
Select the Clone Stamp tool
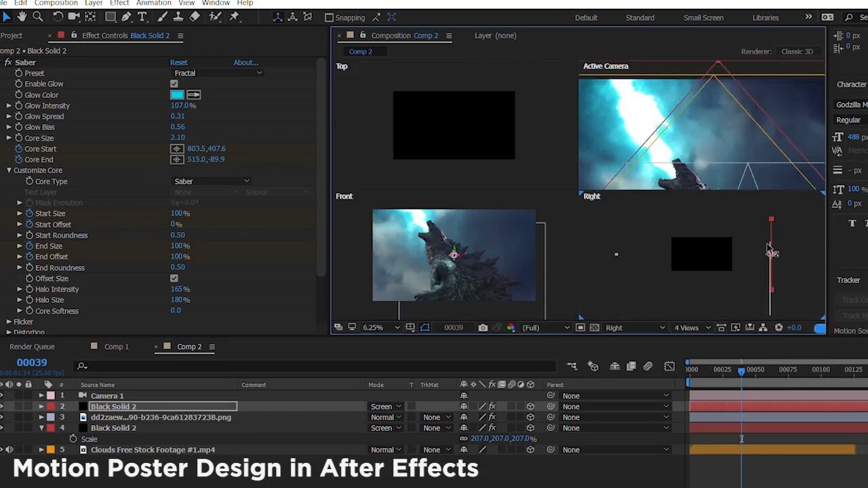point(179,17)
